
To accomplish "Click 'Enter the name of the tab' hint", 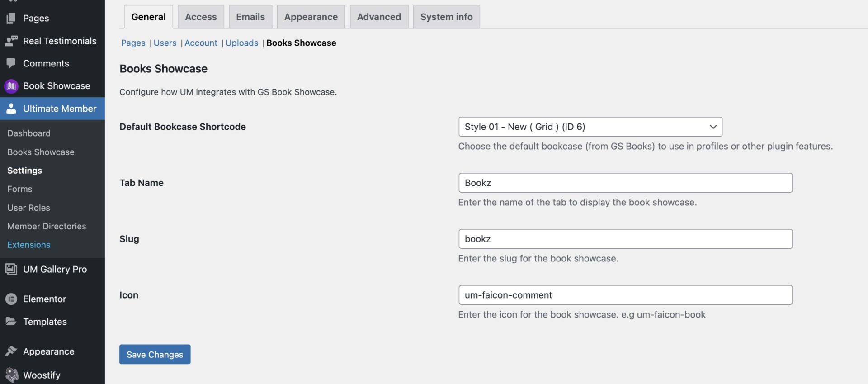I will 577,202.
